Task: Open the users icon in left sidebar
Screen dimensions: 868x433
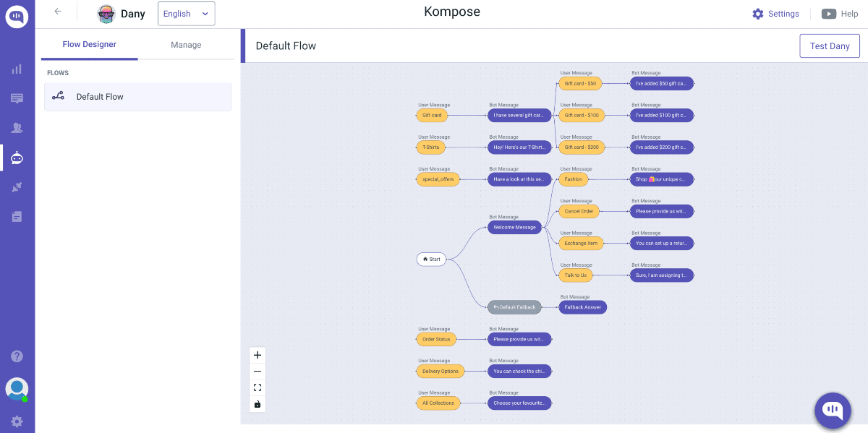Action: pyautogui.click(x=17, y=128)
